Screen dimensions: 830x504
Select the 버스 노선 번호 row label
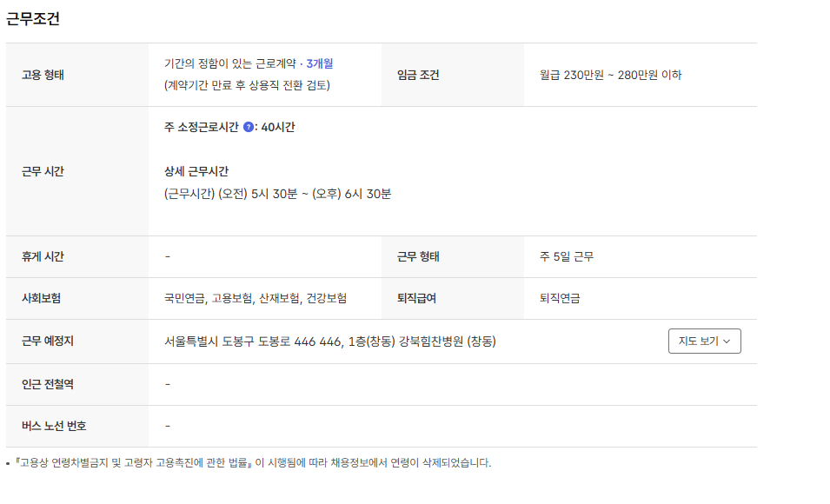(54, 426)
